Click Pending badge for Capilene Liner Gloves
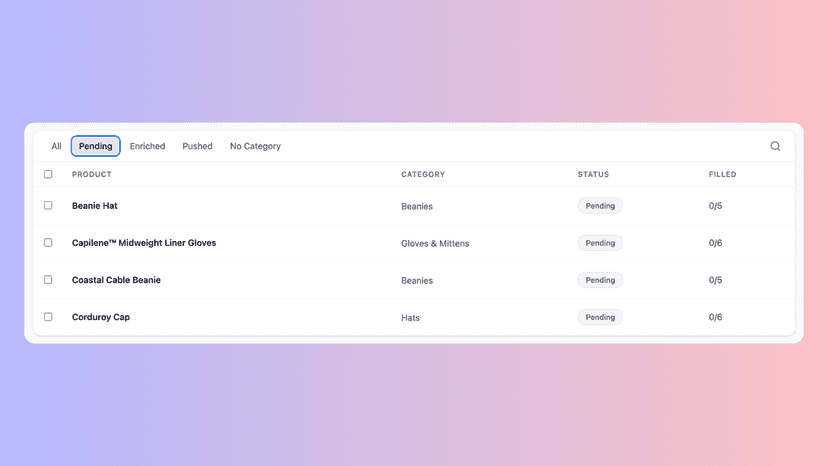The image size is (828, 466). pyautogui.click(x=600, y=243)
